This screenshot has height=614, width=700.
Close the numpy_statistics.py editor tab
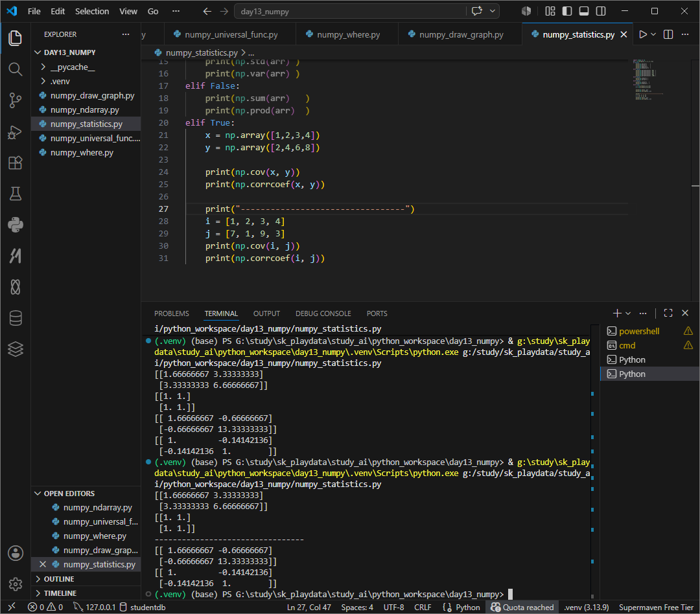pyautogui.click(x=624, y=34)
